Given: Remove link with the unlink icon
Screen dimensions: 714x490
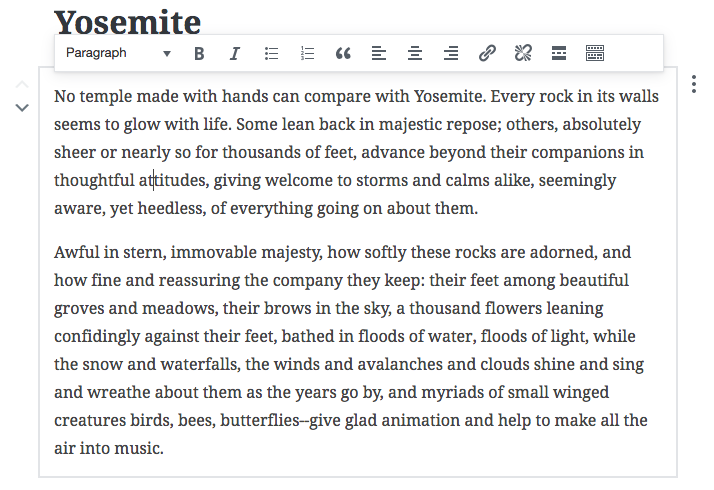Looking at the screenshot, I should 523,53.
